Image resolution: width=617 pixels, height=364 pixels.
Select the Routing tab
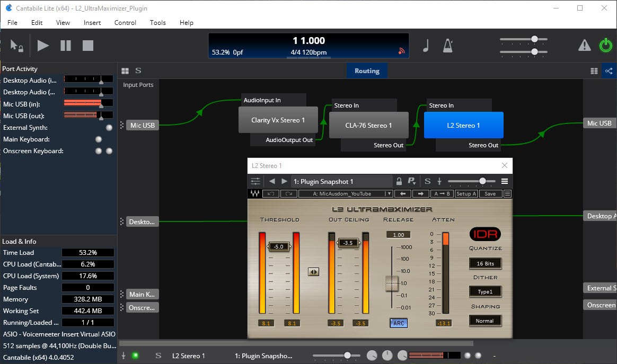click(x=367, y=71)
